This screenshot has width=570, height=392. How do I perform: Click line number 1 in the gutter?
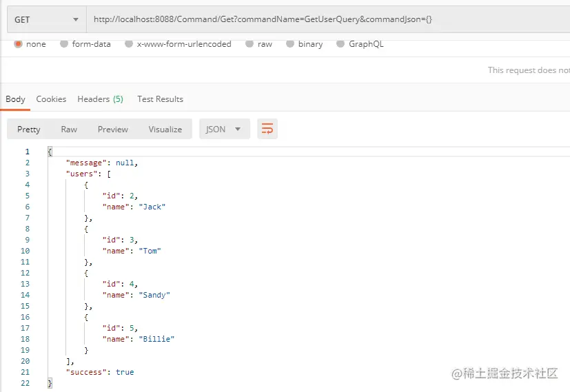point(28,152)
